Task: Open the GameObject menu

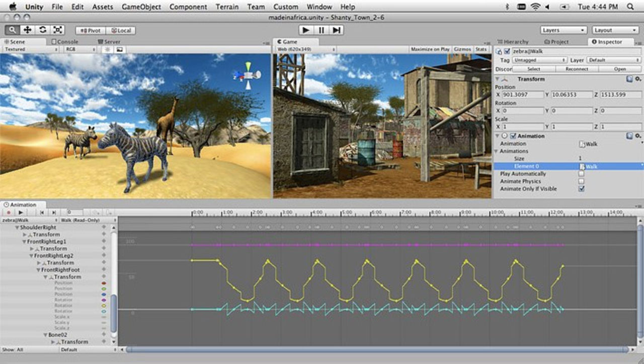Action: (x=141, y=7)
